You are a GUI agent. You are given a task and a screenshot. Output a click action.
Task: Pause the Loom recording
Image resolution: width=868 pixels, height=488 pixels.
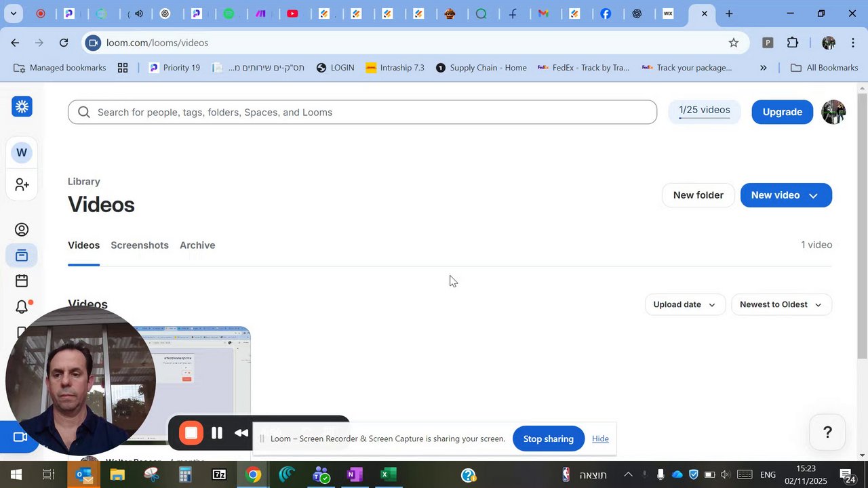(x=217, y=433)
